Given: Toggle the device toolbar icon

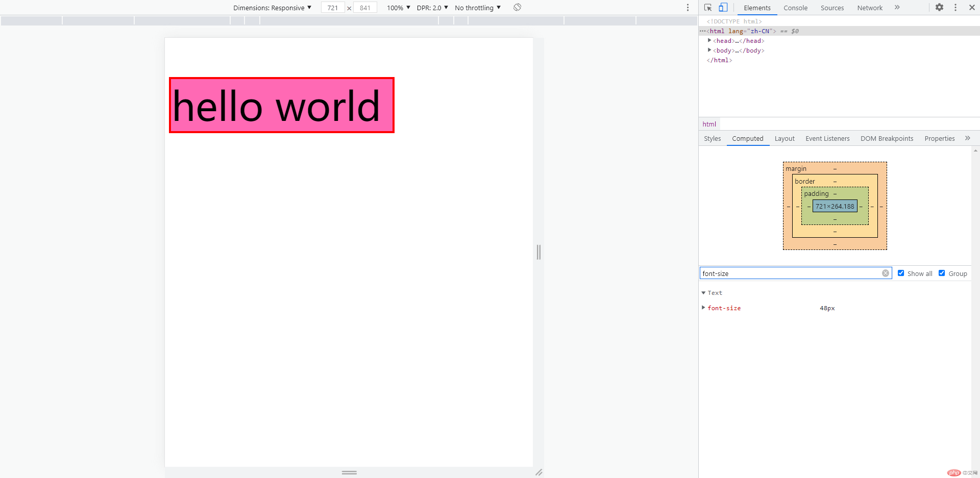Looking at the screenshot, I should coord(723,8).
